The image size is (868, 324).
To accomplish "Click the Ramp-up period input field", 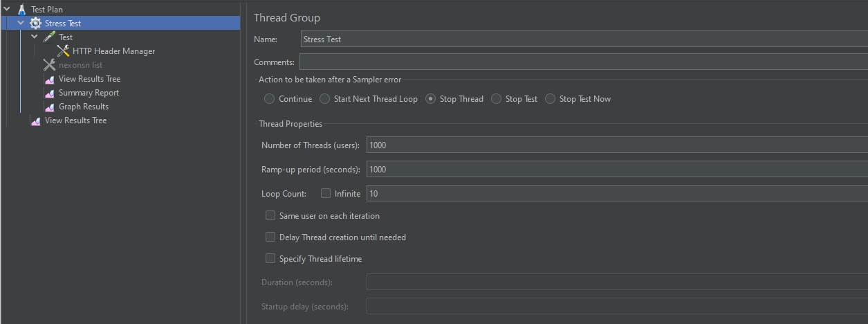I will click(616, 170).
